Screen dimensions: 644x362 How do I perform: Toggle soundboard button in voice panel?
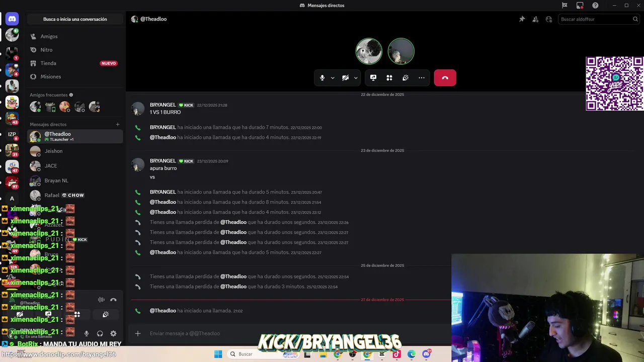pos(106,314)
